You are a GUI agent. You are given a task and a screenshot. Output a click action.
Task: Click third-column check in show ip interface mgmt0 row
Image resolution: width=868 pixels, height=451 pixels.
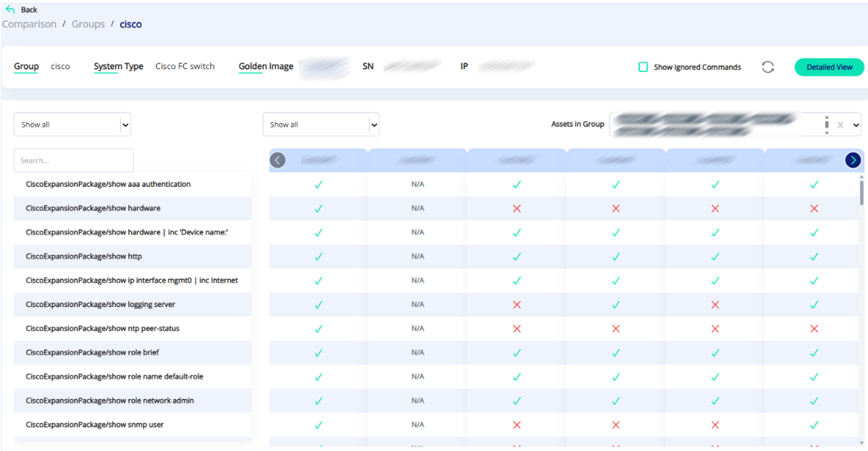point(516,280)
